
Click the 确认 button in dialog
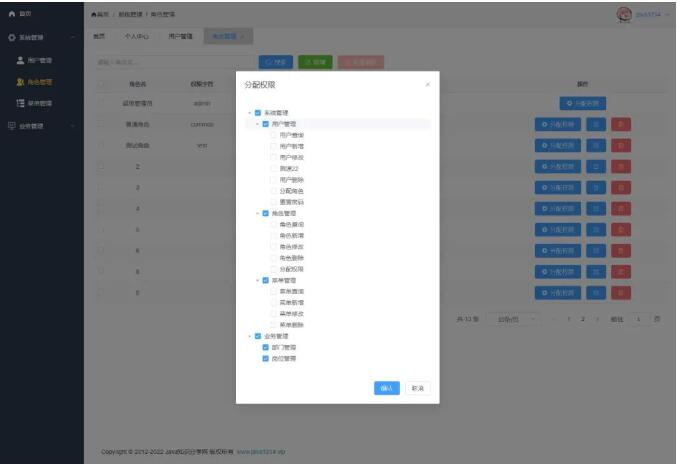point(386,388)
